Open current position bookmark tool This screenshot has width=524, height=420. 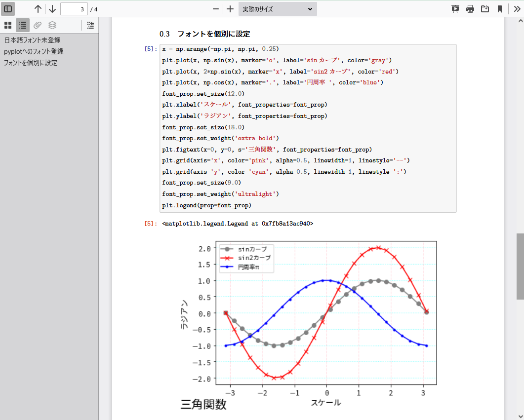(x=499, y=8)
